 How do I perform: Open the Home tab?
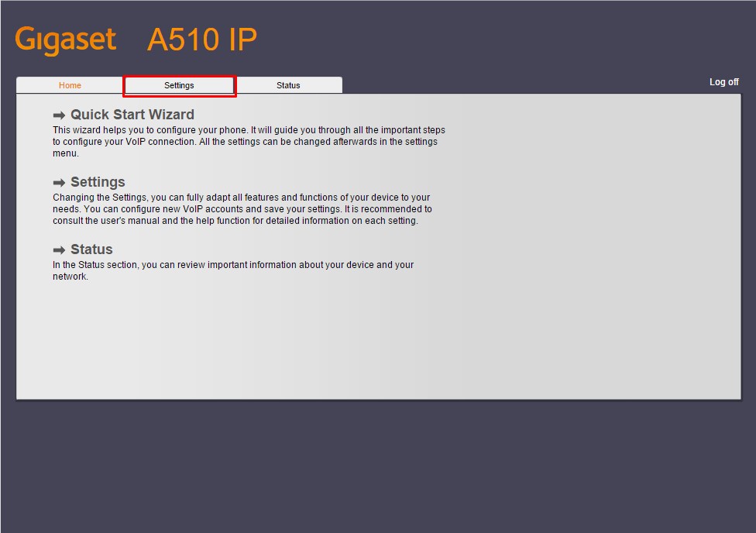click(70, 85)
